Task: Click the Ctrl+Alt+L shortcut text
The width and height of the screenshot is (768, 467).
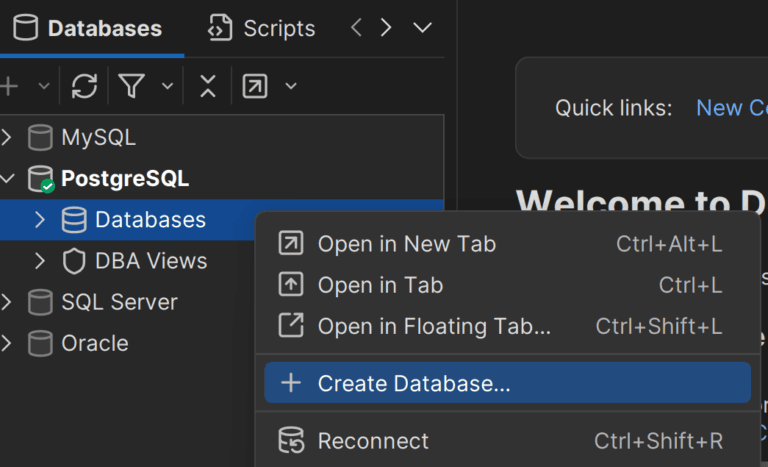Action: [x=669, y=244]
